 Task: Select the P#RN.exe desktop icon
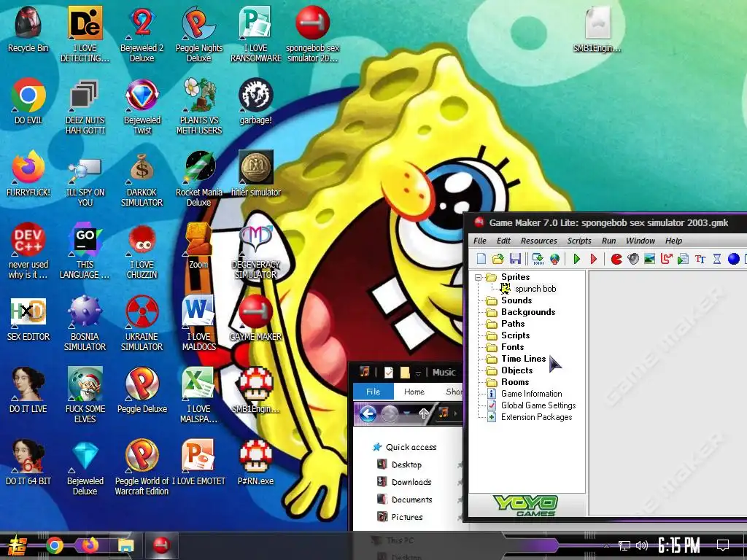tap(256, 462)
